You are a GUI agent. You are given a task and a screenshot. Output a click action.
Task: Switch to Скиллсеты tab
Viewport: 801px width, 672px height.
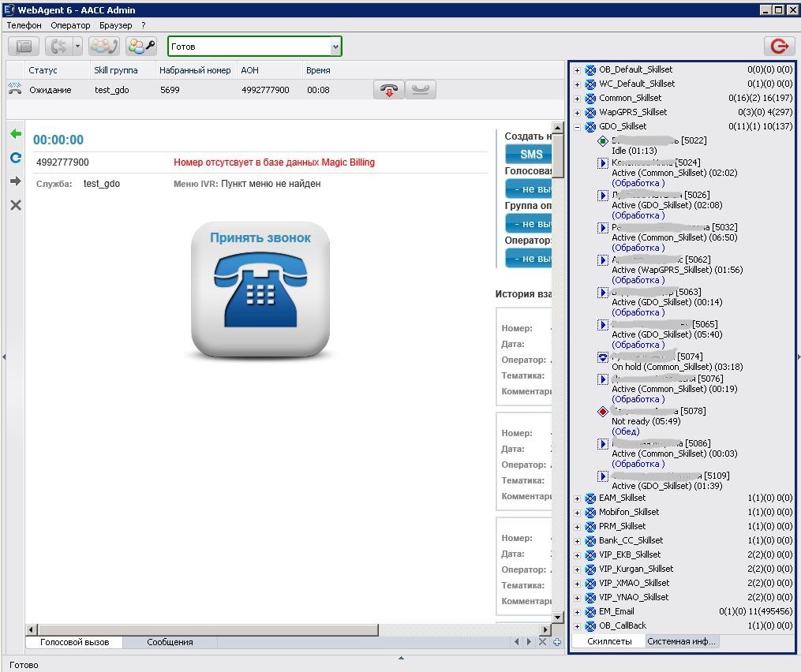coord(609,641)
